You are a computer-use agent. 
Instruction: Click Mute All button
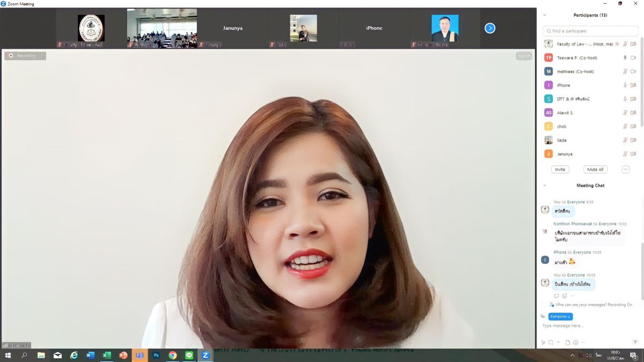pos(595,169)
